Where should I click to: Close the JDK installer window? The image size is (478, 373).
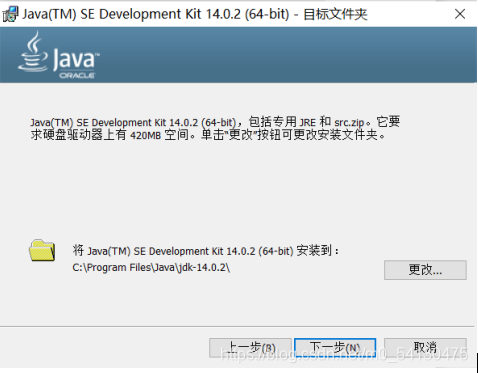pyautogui.click(x=460, y=14)
